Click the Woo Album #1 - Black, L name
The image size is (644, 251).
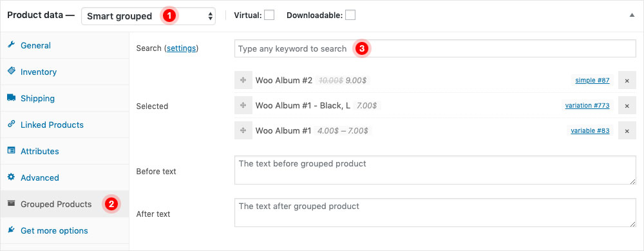tap(303, 106)
